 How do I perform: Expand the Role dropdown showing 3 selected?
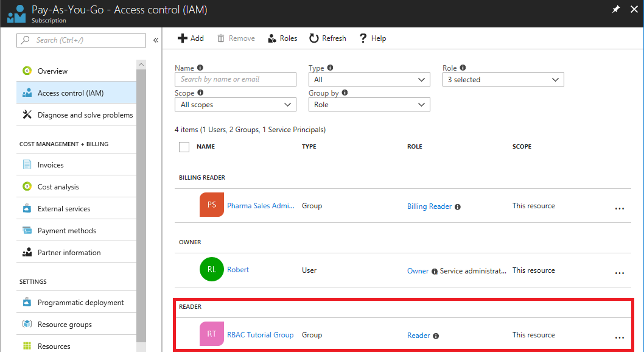[x=502, y=79]
